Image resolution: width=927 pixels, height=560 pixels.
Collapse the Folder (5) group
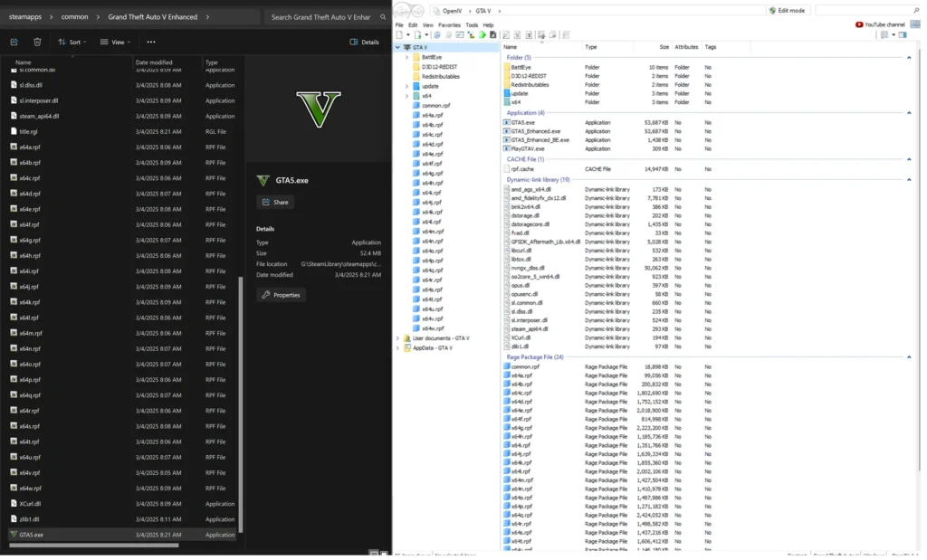click(909, 57)
